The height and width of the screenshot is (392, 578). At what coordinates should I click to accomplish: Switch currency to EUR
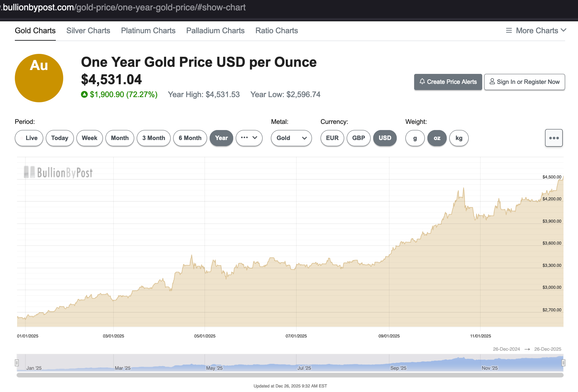(x=332, y=138)
